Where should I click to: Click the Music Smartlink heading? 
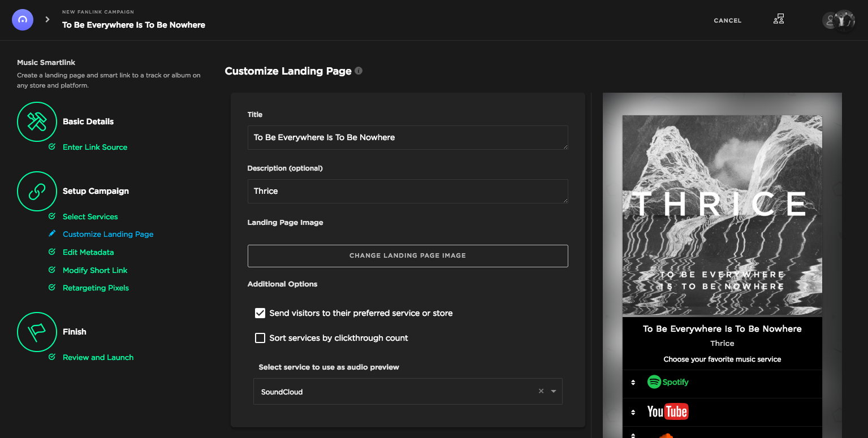(x=46, y=62)
